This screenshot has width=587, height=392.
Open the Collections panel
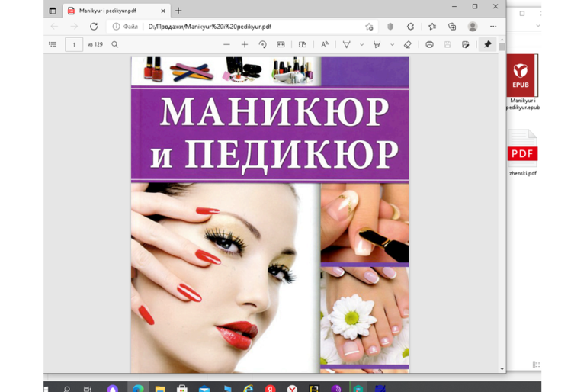click(452, 27)
